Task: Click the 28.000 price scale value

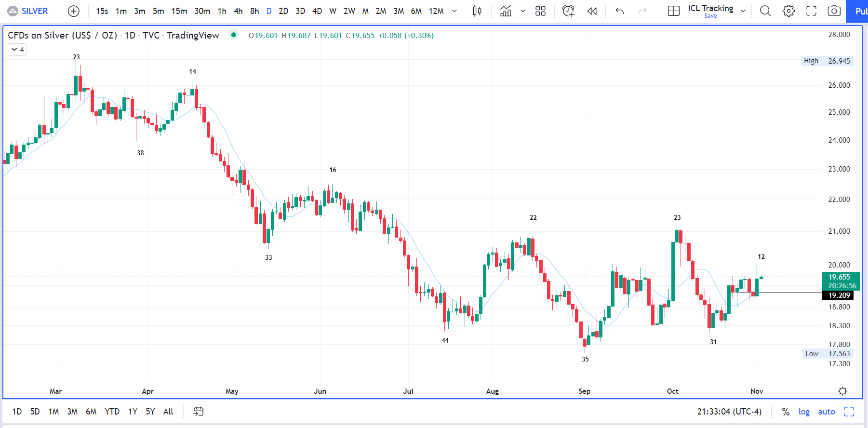Action: (839, 35)
